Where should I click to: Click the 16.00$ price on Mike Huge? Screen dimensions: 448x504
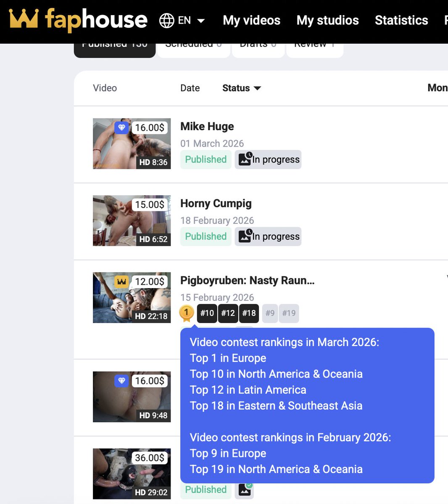tap(150, 128)
